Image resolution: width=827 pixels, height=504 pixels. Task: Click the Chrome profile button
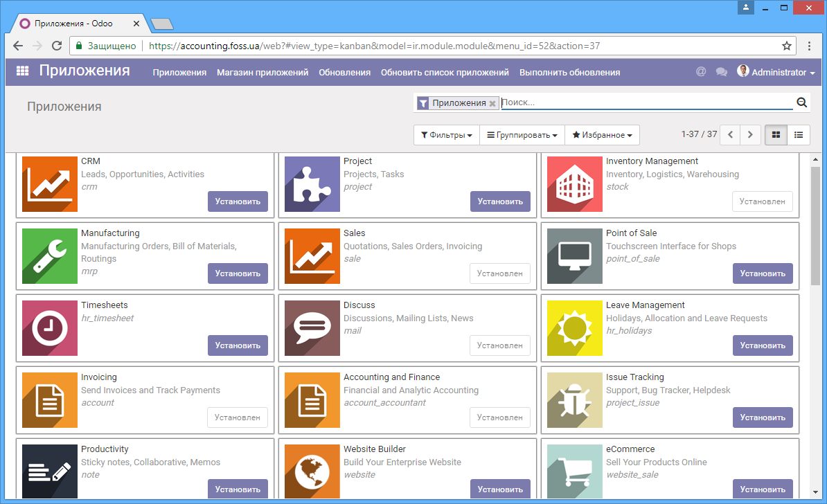tap(746, 8)
